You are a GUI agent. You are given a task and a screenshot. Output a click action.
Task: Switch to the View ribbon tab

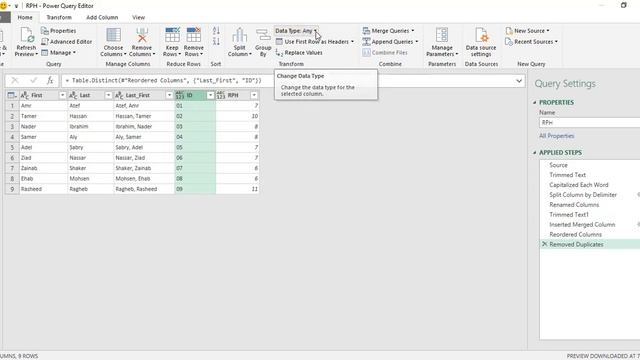pyautogui.click(x=138, y=17)
